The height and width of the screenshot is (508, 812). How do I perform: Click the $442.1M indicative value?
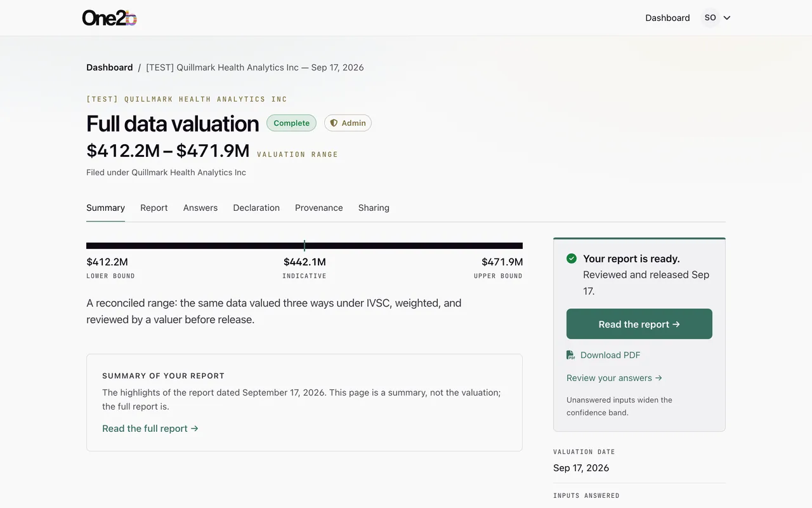[304, 262]
